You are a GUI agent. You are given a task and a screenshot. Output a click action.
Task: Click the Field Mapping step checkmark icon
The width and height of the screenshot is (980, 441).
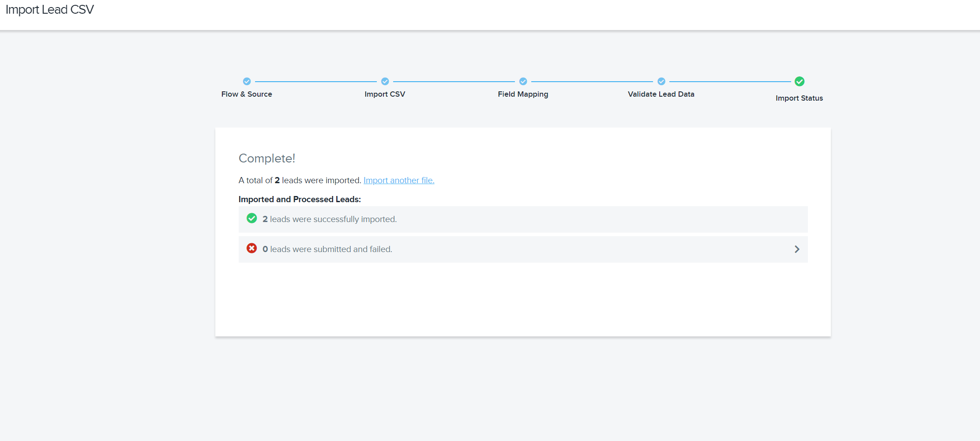click(x=523, y=82)
